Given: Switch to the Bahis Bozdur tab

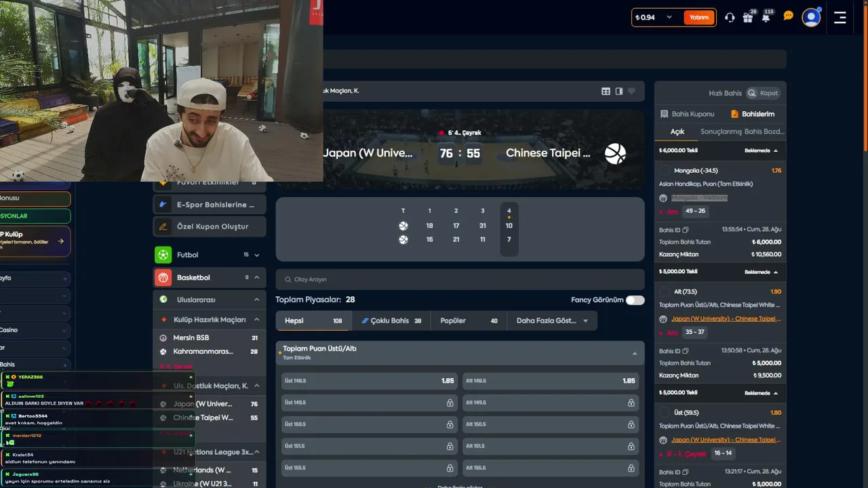Looking at the screenshot, I should (x=764, y=131).
